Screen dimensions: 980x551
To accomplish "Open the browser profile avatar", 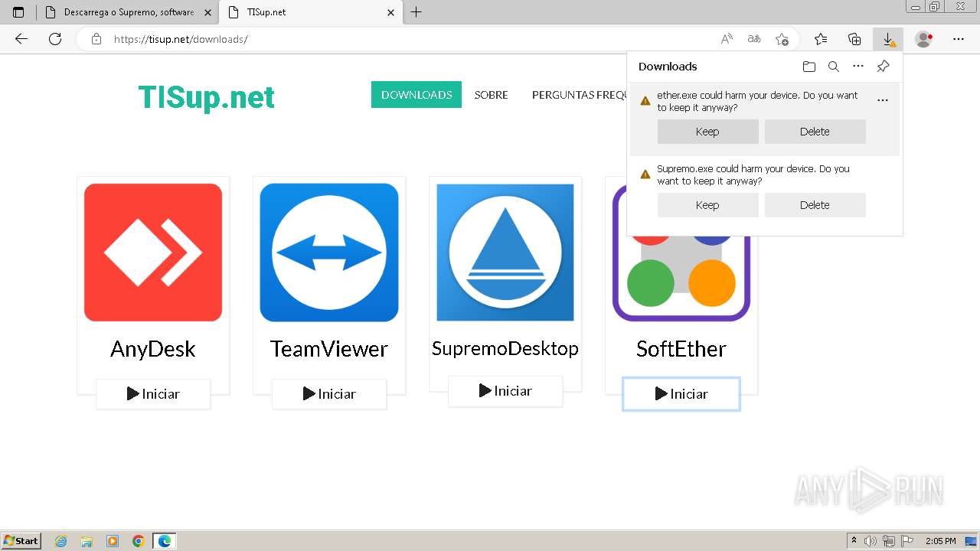I will click(x=924, y=39).
